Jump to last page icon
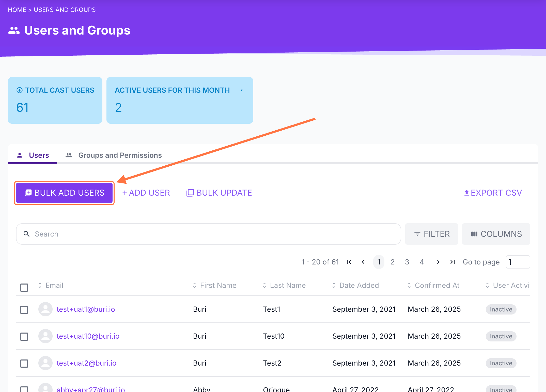 coord(453,262)
